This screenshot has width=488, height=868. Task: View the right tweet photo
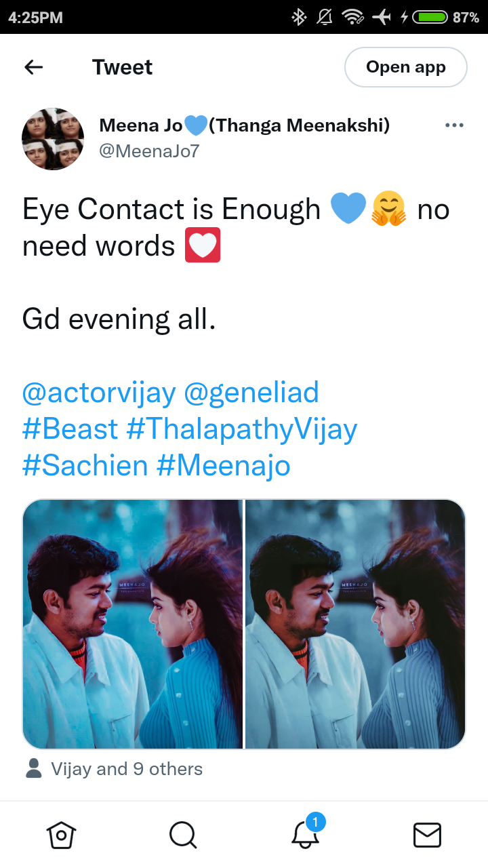(x=355, y=624)
